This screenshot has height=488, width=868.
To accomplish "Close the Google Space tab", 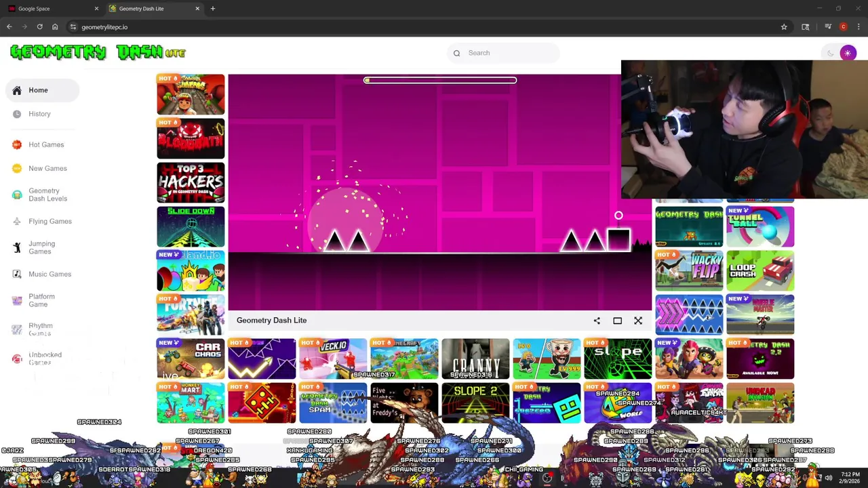I will click(96, 9).
